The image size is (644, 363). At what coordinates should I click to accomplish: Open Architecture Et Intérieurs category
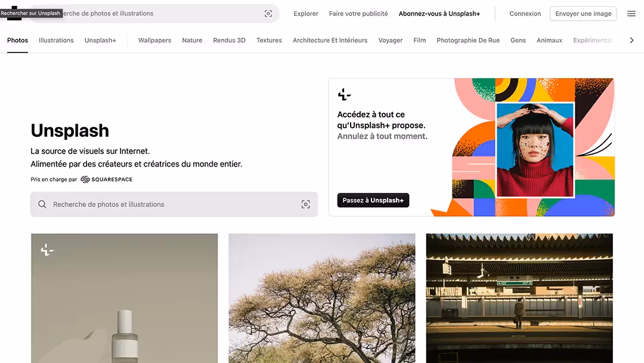tap(330, 40)
